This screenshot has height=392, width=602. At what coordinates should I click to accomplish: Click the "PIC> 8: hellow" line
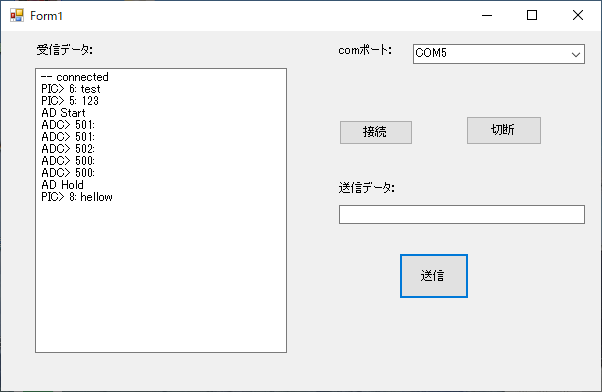77,197
